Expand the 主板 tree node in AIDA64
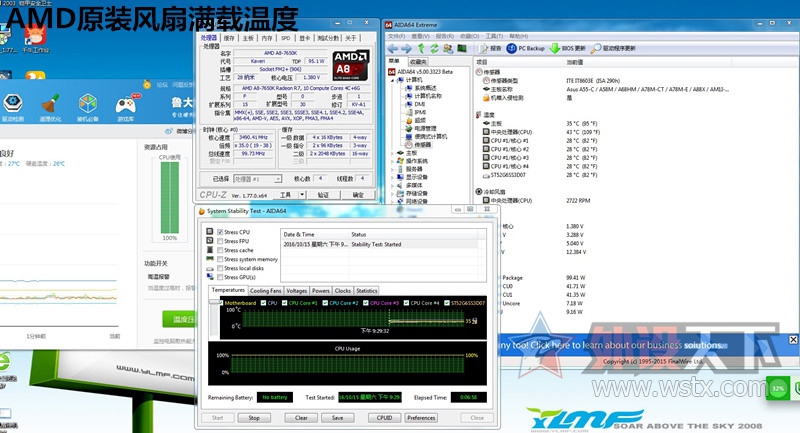Viewport: 800px width, 433px height. pyautogui.click(x=393, y=153)
